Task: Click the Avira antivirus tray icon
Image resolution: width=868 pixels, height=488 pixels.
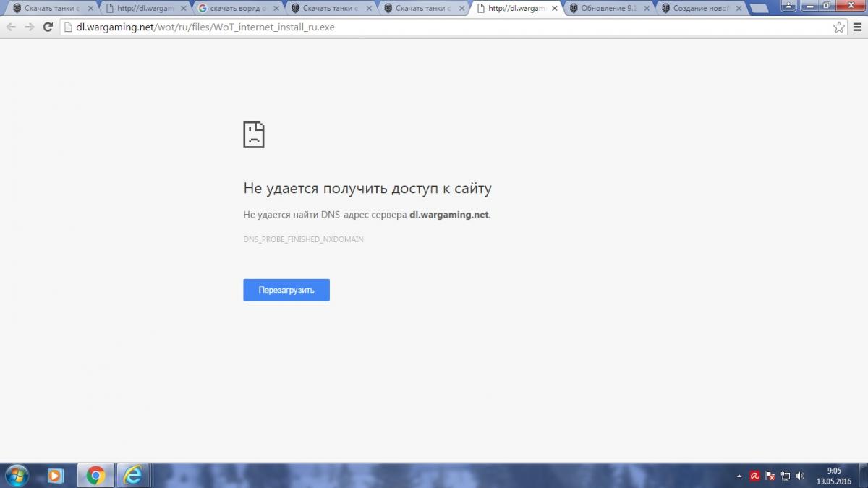Action: click(x=754, y=476)
